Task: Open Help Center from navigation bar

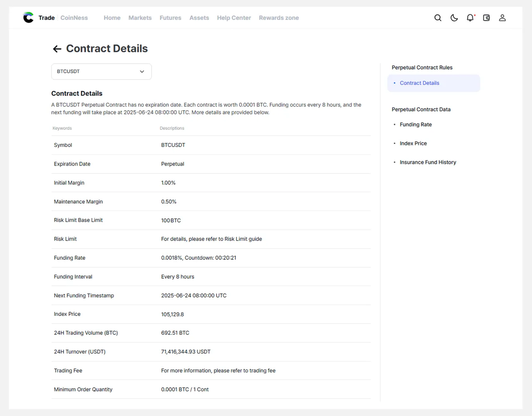Action: (234, 18)
